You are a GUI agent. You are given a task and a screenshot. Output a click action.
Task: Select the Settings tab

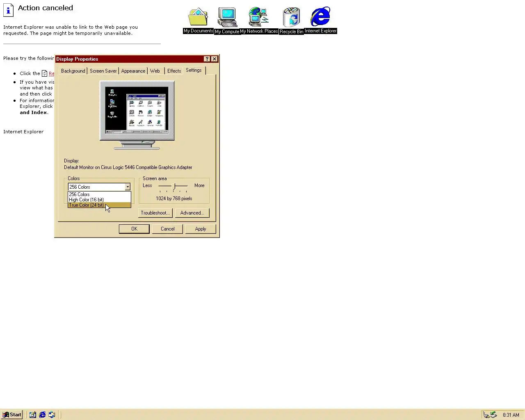click(194, 70)
